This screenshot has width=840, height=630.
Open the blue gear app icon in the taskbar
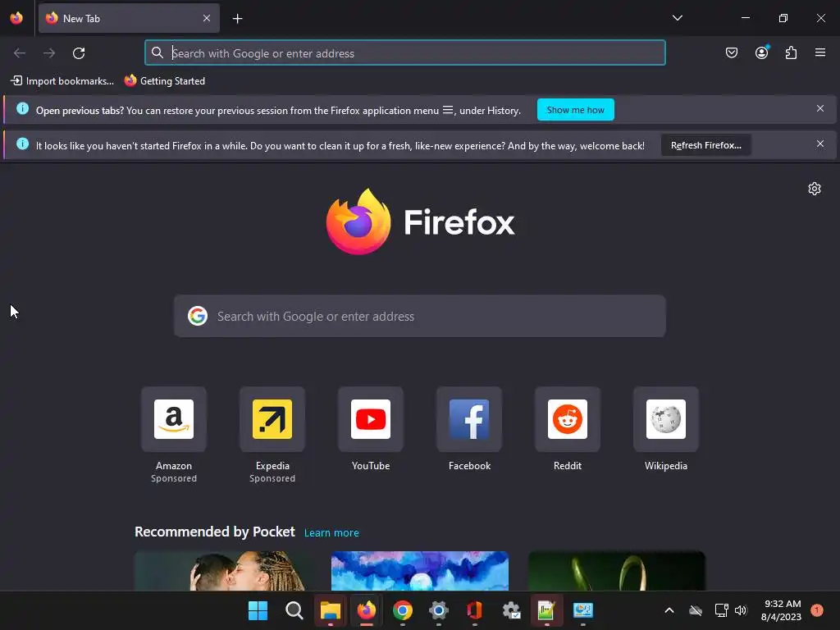(x=438, y=610)
